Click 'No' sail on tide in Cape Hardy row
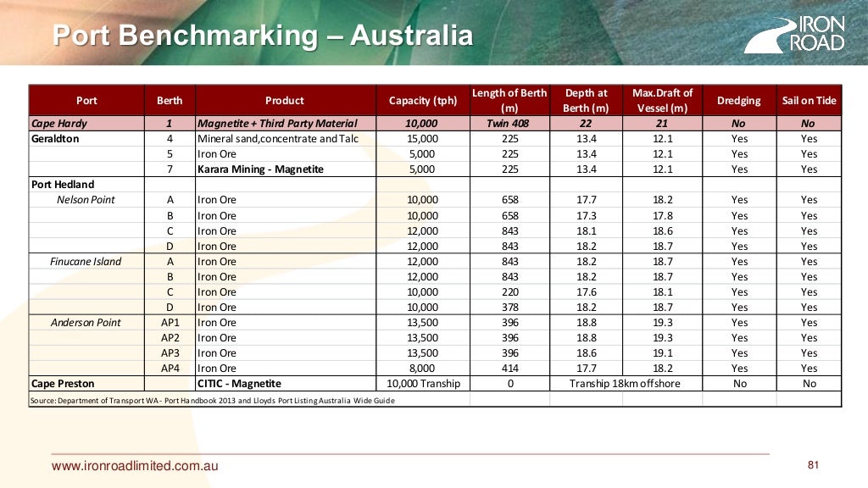The height and width of the screenshot is (488, 868). [x=808, y=124]
